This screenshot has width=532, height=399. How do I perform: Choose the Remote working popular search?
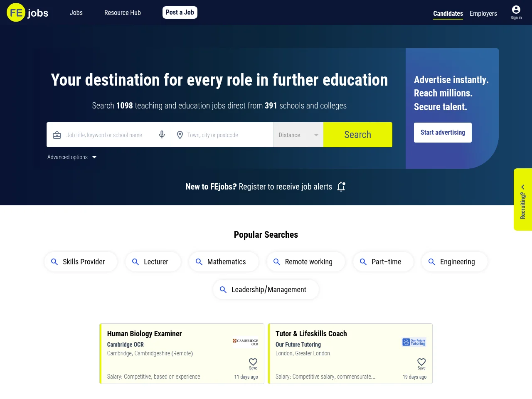(306, 262)
